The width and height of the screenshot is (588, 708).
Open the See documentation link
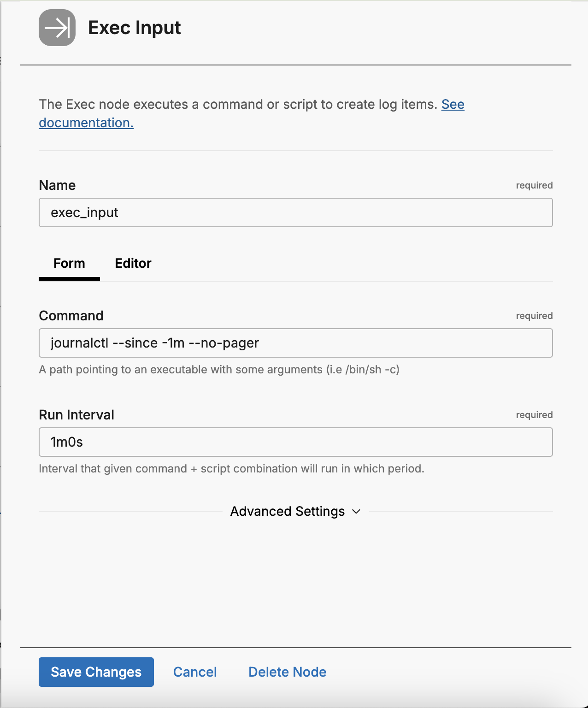[x=453, y=105]
